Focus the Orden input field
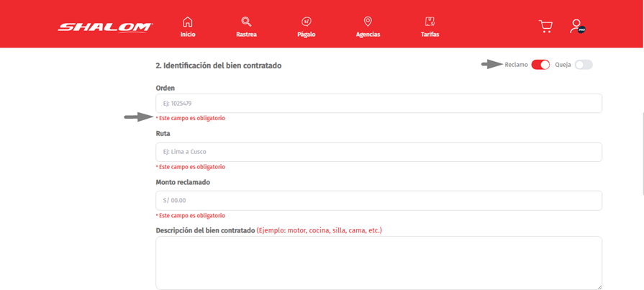 pos(378,104)
